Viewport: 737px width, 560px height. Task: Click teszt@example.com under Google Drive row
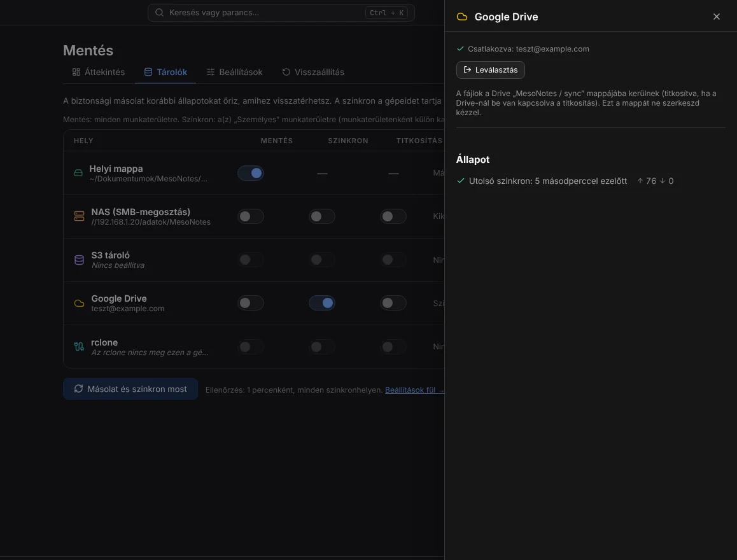128,309
